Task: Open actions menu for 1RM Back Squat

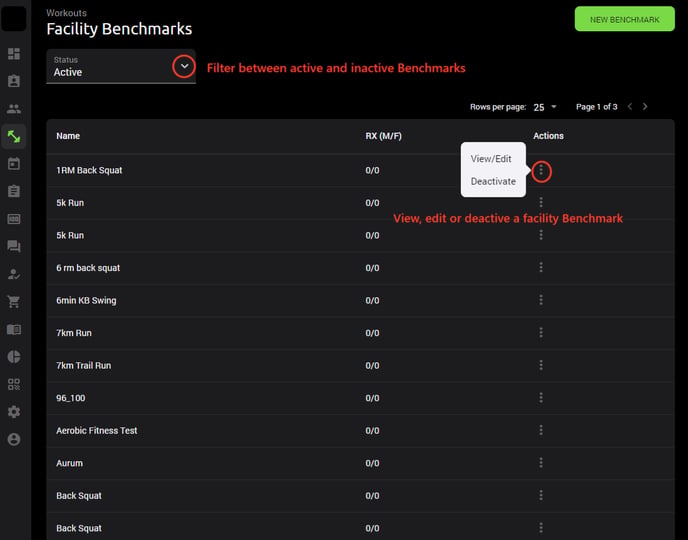Action: [541, 171]
